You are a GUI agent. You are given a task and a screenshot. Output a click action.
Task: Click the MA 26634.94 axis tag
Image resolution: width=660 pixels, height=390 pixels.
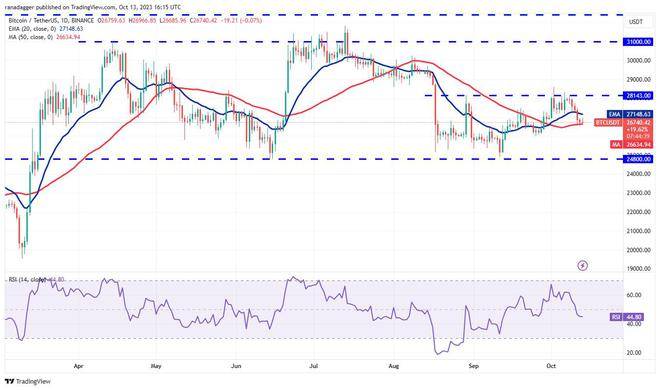(x=631, y=144)
